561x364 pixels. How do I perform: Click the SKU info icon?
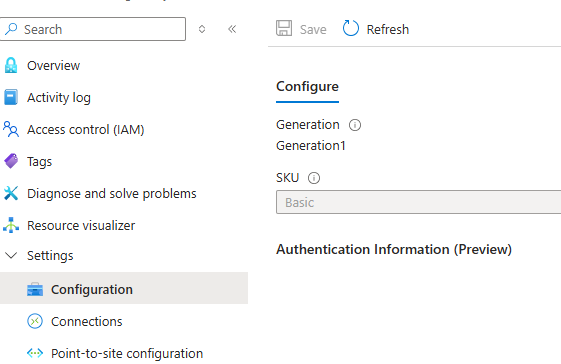click(314, 178)
